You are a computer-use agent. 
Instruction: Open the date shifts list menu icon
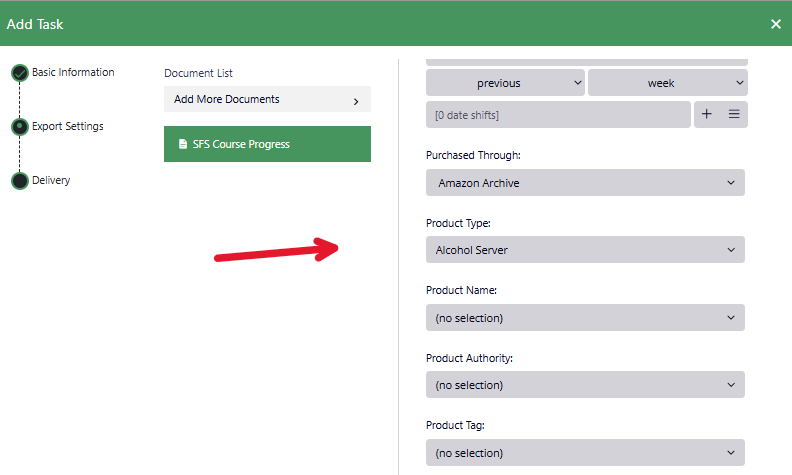(734, 115)
